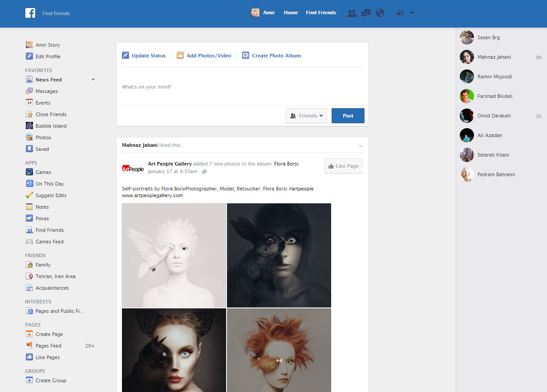Open friend requests from the top bar
Screen dimensions: 547x392
coord(352,13)
